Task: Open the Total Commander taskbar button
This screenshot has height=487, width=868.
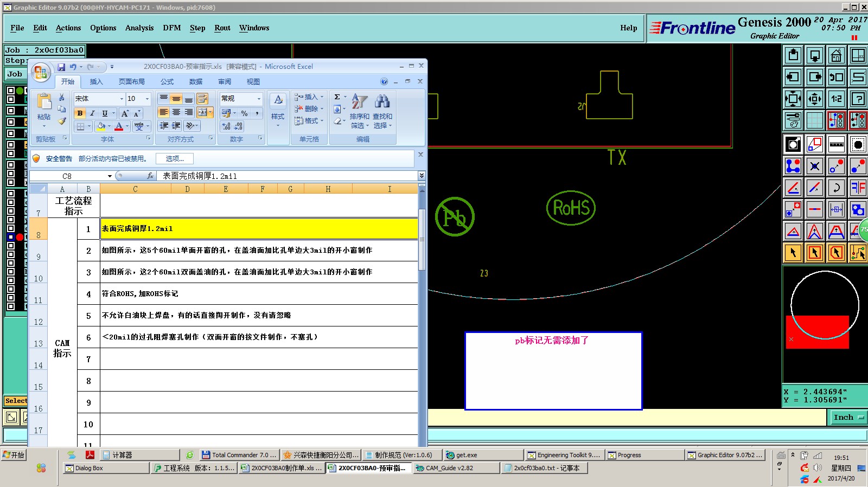Action: 239,455
